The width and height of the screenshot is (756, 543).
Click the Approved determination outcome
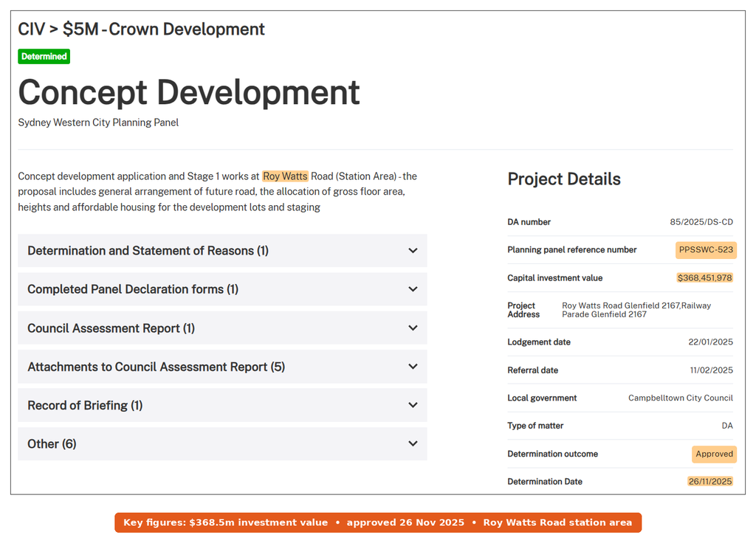click(714, 454)
